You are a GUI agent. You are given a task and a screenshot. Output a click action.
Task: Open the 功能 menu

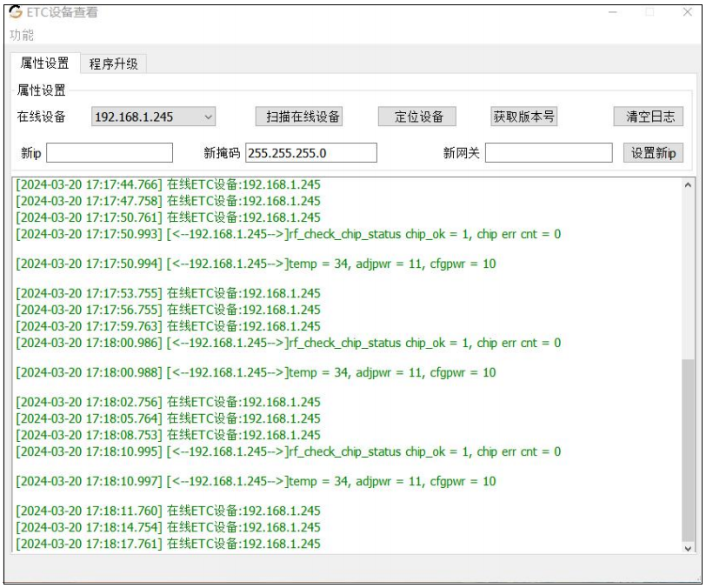[22, 35]
